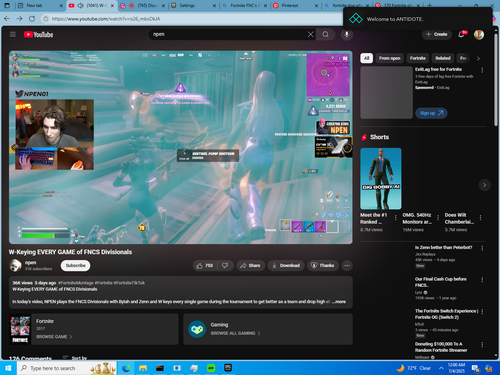The image size is (500, 375).
Task: Click BROWSE GAME under Fortnite
Action: (54, 337)
